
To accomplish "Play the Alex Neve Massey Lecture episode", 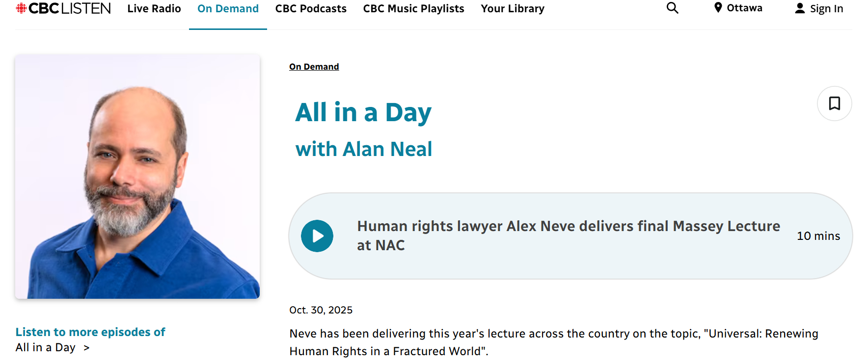I will click(317, 236).
